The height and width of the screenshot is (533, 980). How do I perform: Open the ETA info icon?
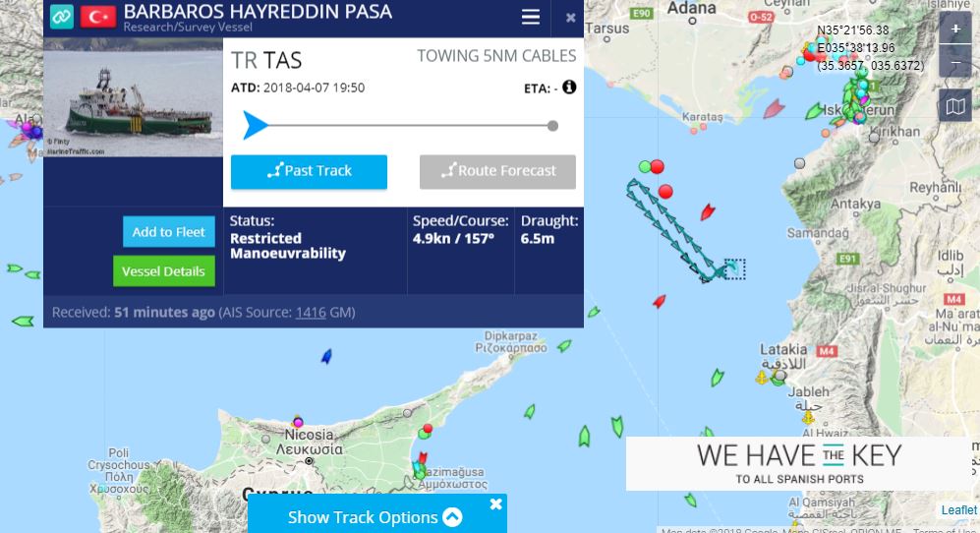point(569,87)
